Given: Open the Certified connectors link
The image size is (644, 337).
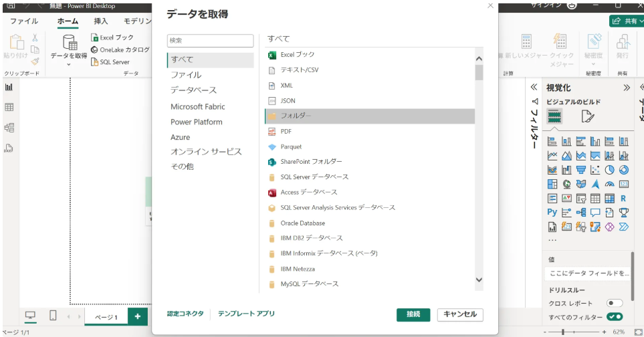Looking at the screenshot, I should pyautogui.click(x=185, y=314).
